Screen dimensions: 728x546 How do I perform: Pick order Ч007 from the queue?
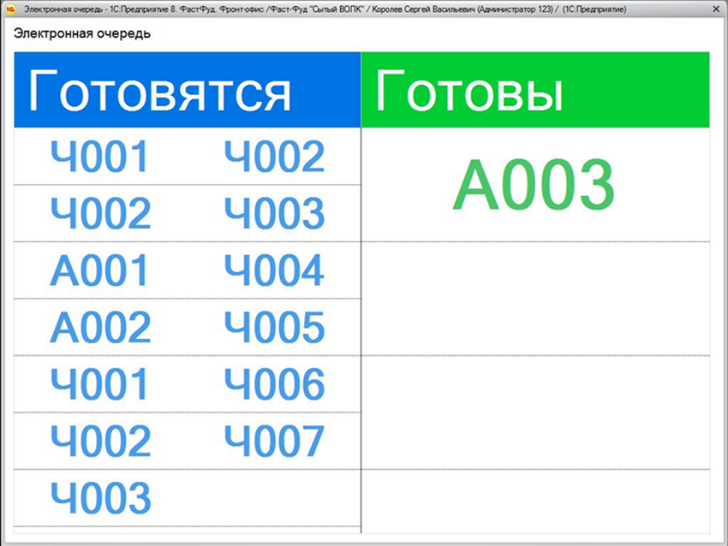(x=274, y=441)
